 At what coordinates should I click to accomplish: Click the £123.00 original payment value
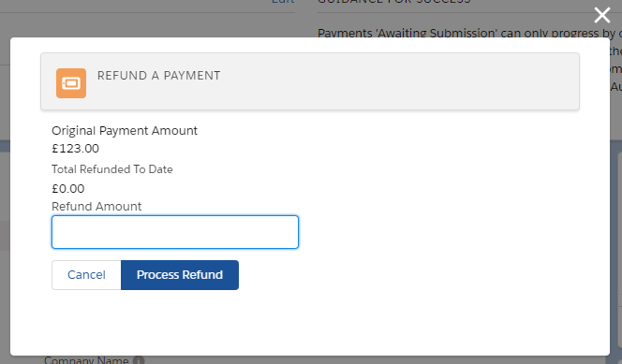(x=75, y=149)
